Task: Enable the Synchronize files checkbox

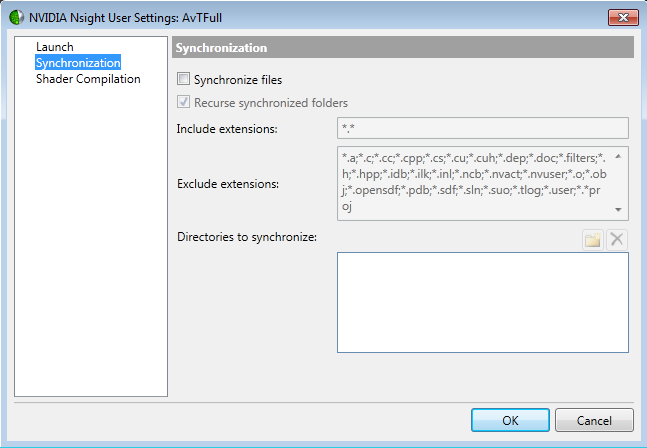Action: (183, 79)
